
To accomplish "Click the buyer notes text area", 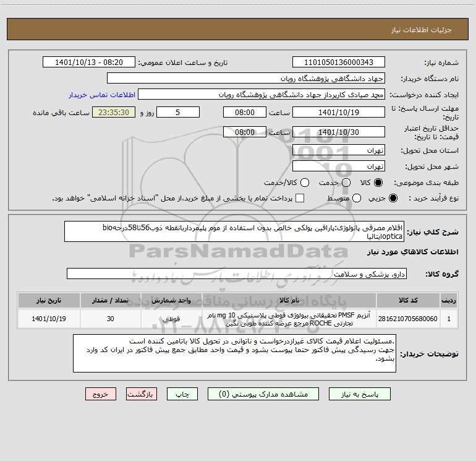I will 234,353.
